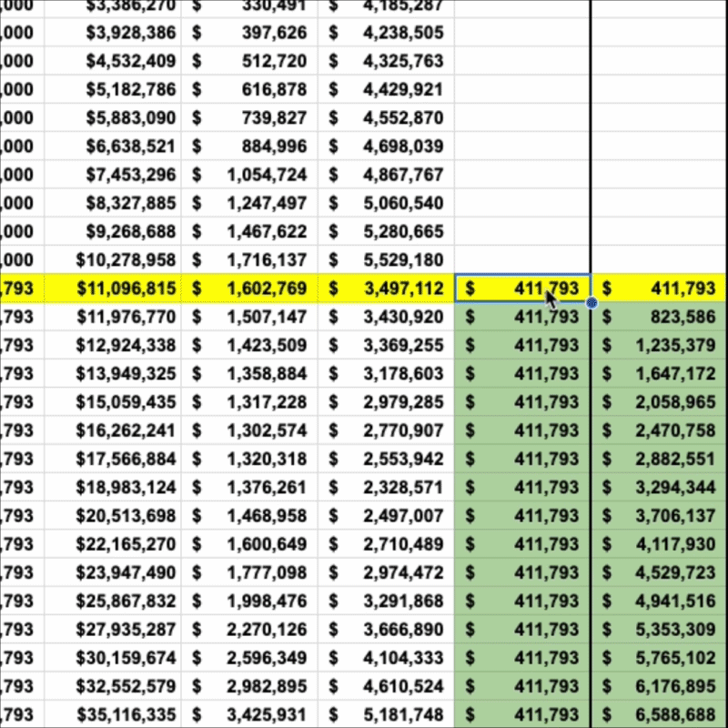Viewport: 728px width, 728px height.
Task: Select the 4,325,763 cell
Action: [x=386, y=61]
